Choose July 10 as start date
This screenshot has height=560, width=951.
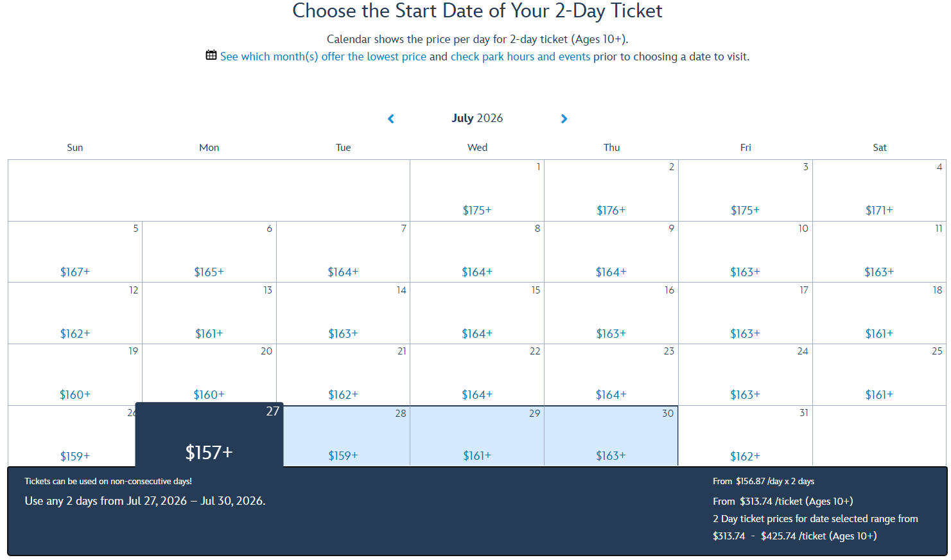point(745,252)
